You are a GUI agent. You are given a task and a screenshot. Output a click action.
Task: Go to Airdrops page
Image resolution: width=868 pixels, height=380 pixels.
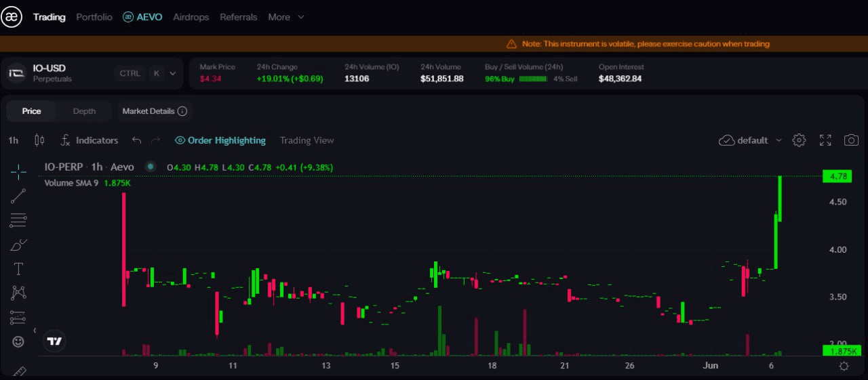191,17
